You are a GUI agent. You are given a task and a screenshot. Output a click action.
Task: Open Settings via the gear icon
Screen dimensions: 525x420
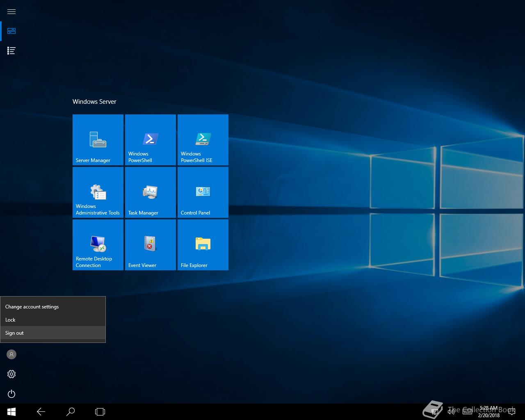[11, 374]
